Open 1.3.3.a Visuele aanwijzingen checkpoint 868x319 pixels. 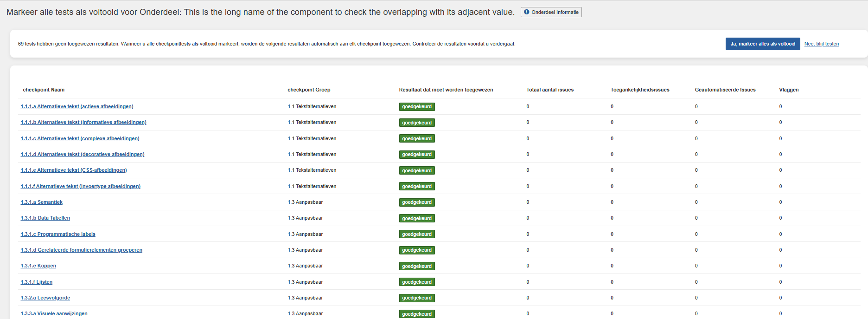54,314
